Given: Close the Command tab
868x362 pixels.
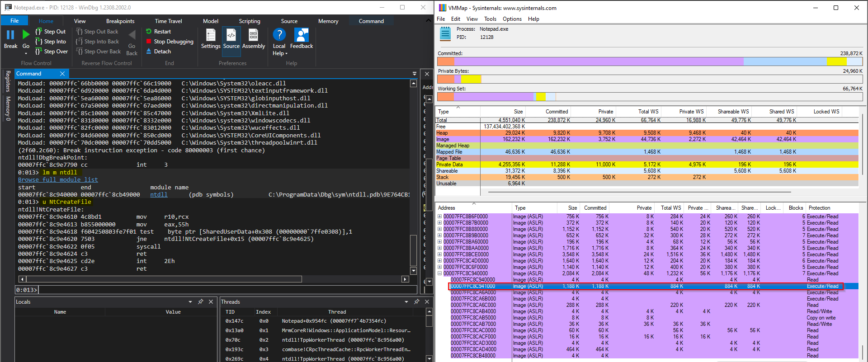Looking at the screenshot, I should click(x=62, y=74).
